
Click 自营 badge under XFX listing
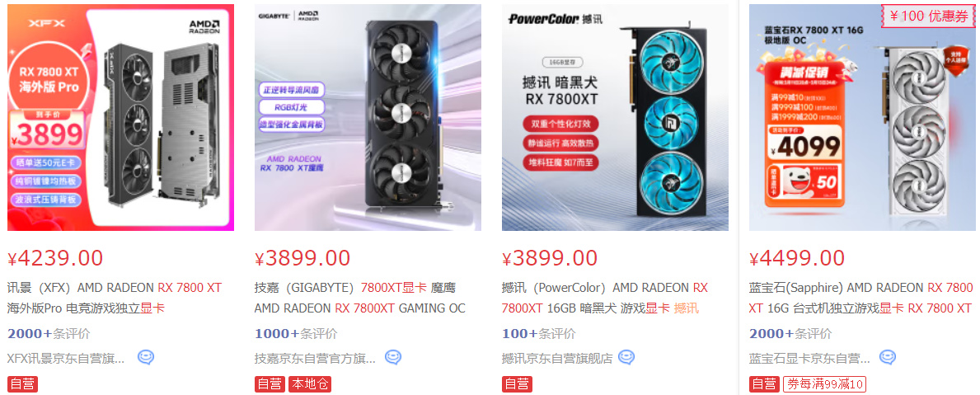(22, 383)
